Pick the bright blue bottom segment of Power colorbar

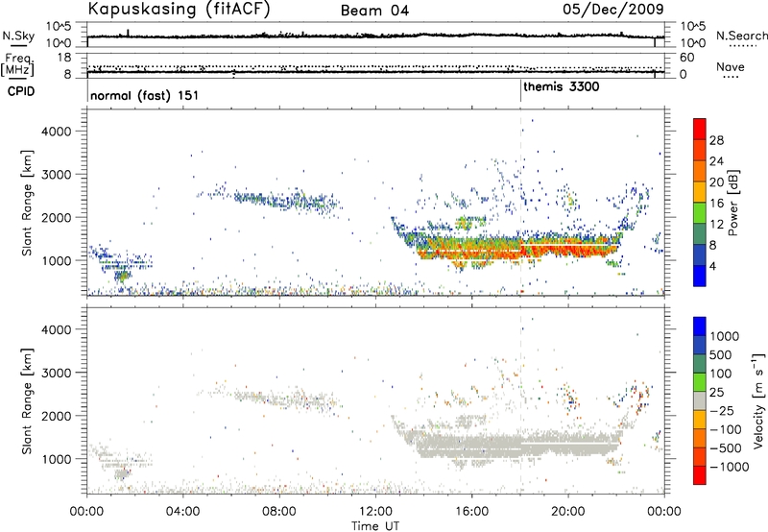coord(700,276)
